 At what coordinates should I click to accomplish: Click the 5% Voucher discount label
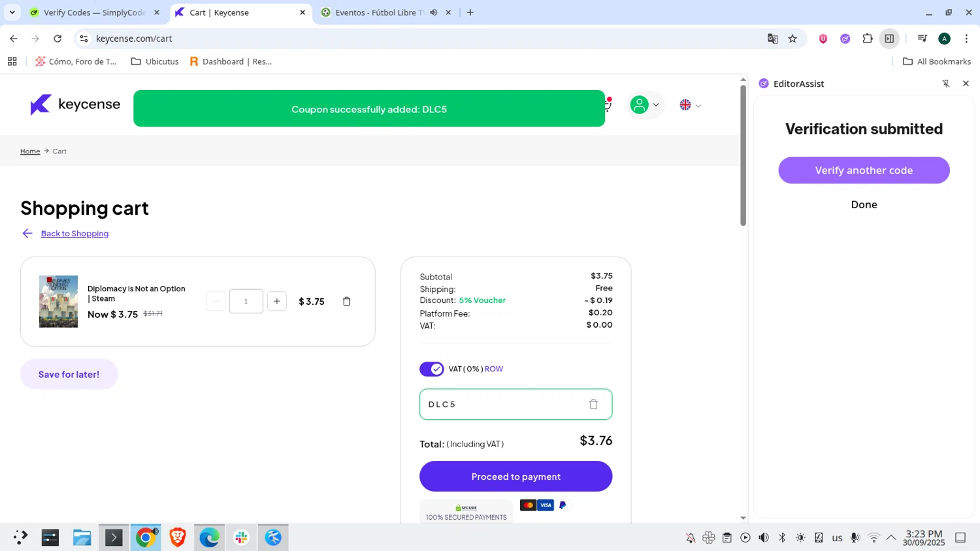coord(482,300)
